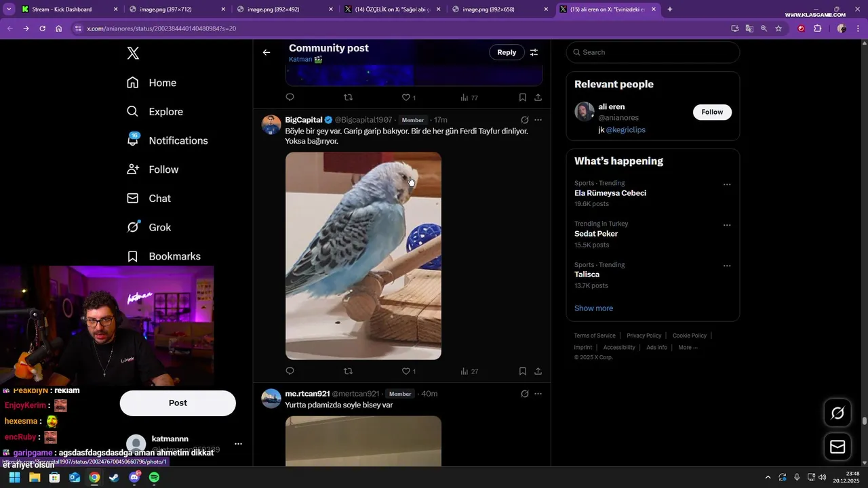Repost the post with 77 views

tap(349, 98)
